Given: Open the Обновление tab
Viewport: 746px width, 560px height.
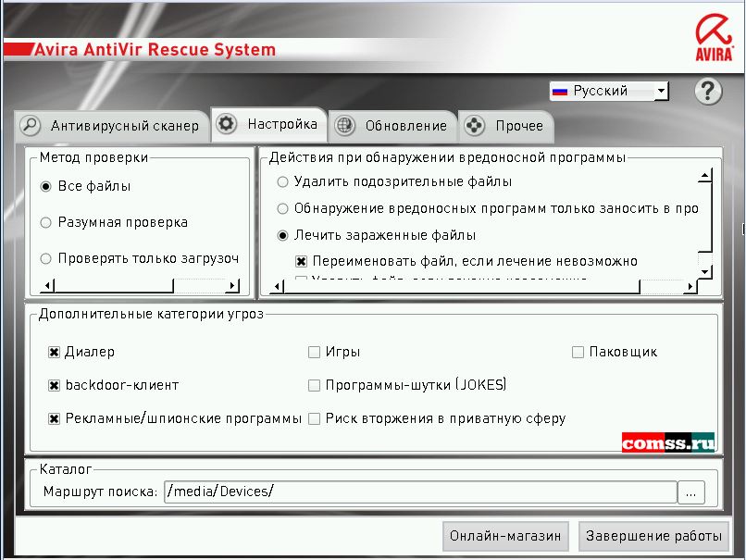Looking at the screenshot, I should pos(392,126).
